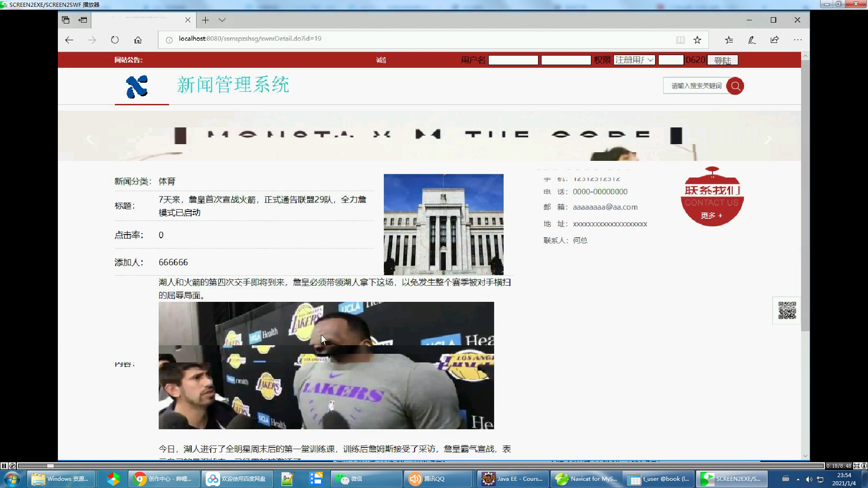Click the 添加人 value 666666
Image resolution: width=868 pixels, height=488 pixels.
(x=173, y=262)
